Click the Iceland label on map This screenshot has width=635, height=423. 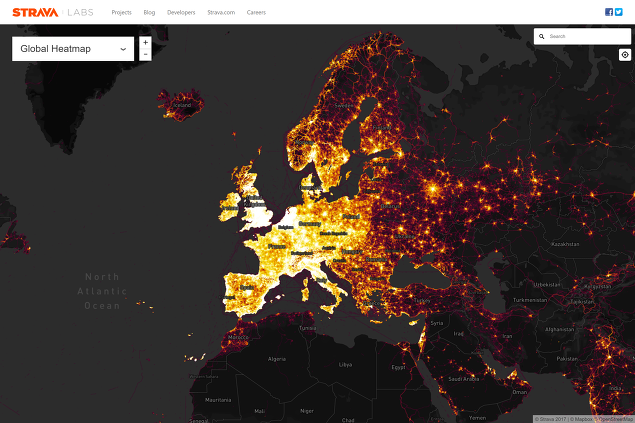(x=182, y=105)
